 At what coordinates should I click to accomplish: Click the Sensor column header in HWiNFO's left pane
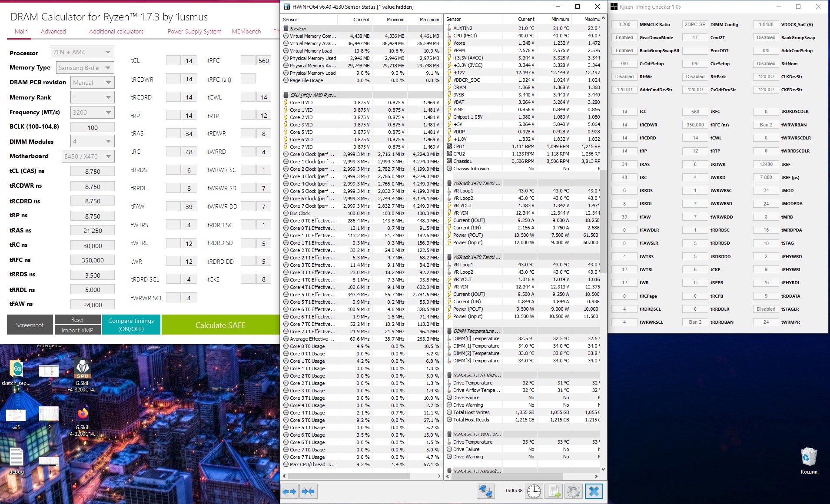pos(310,20)
